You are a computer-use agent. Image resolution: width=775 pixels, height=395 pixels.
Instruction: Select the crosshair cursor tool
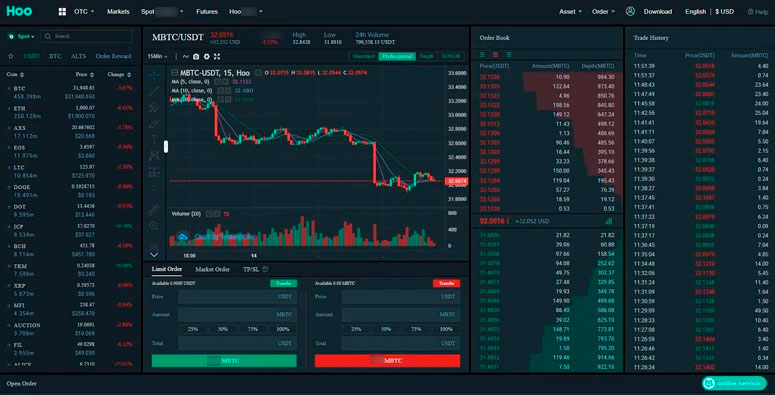point(154,75)
